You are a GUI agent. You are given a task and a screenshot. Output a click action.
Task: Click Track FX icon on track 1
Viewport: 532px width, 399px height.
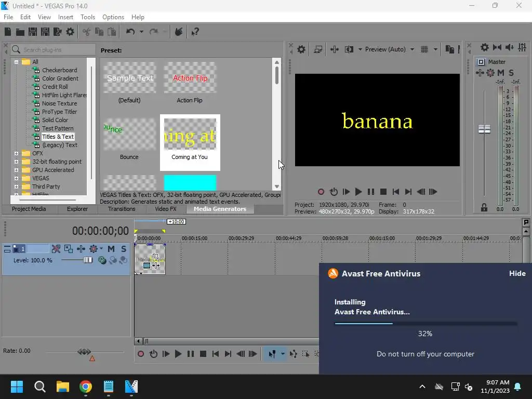81,249
